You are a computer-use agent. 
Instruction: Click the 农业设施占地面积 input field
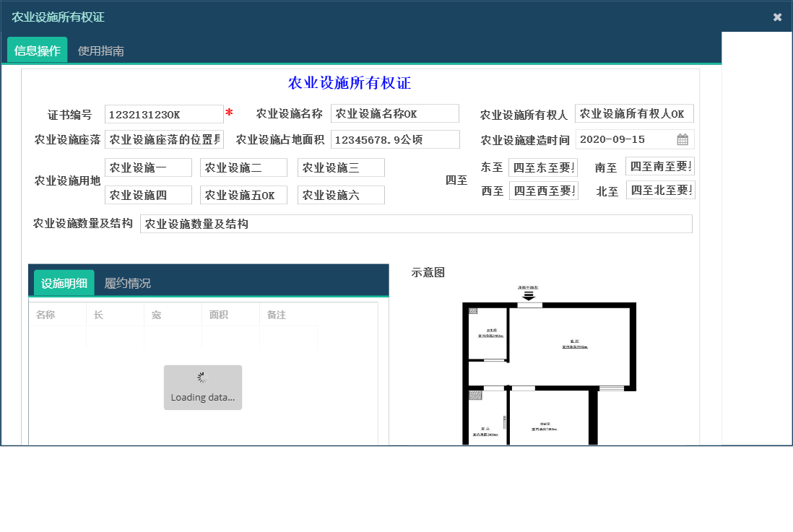point(394,139)
